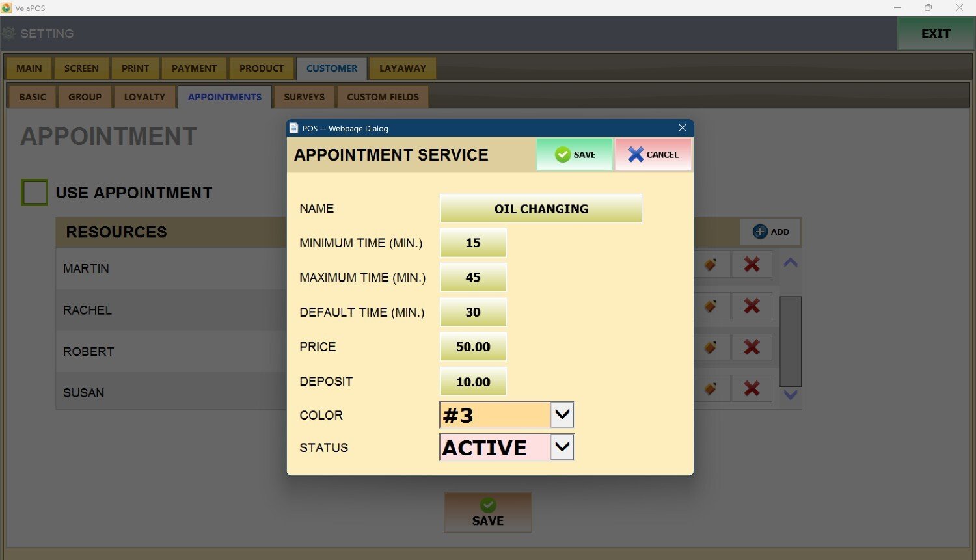Save the appointment service dialog
The image size is (976, 560).
[575, 154]
